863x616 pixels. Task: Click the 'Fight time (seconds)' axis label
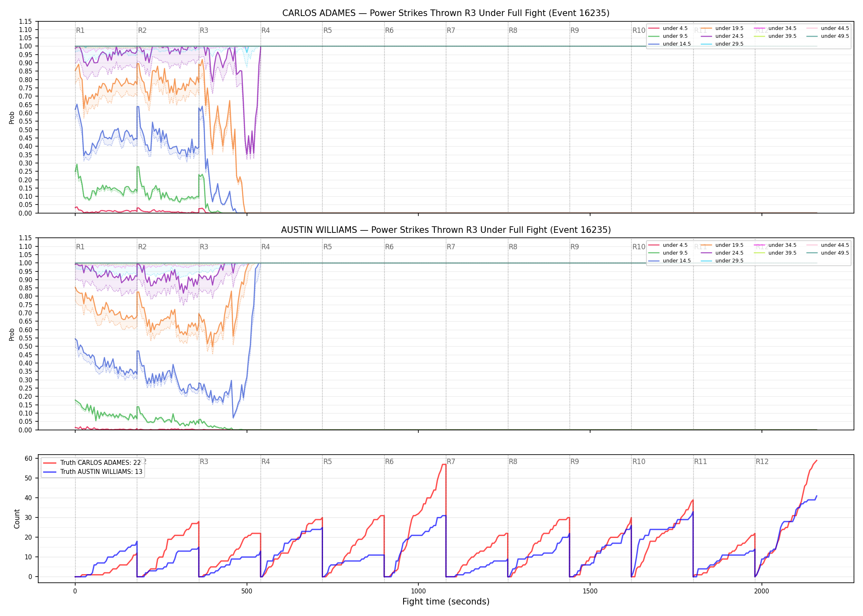pos(446,602)
